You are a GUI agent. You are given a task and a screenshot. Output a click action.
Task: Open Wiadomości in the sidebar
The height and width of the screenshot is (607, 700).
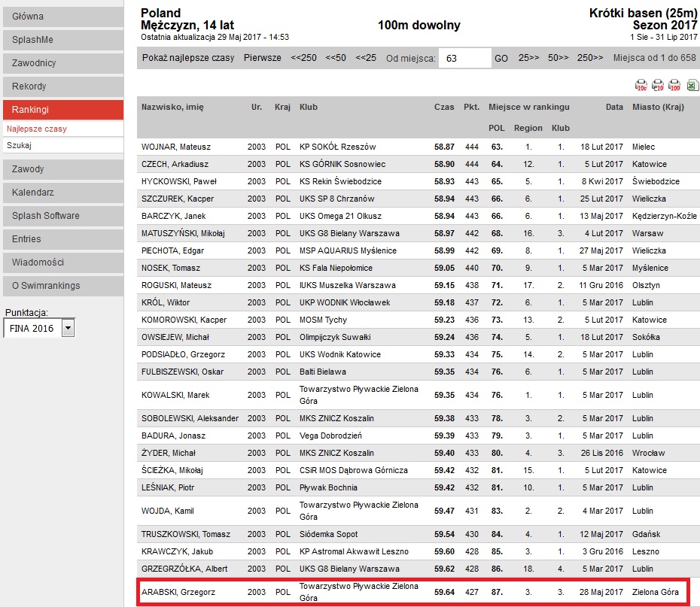pos(63,263)
